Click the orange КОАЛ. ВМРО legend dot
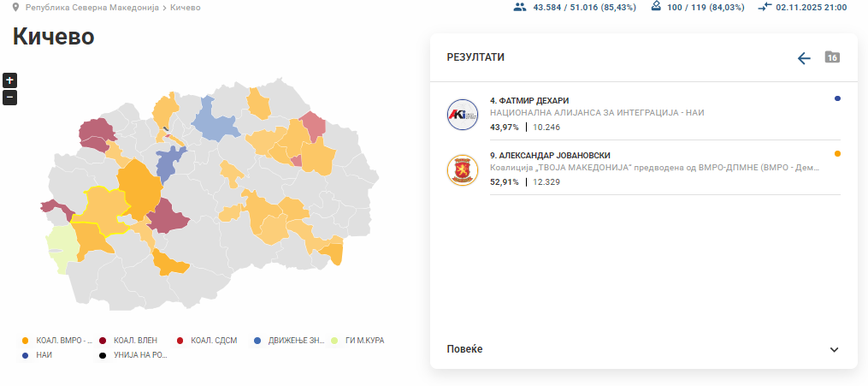The image size is (868, 386). pos(26,341)
